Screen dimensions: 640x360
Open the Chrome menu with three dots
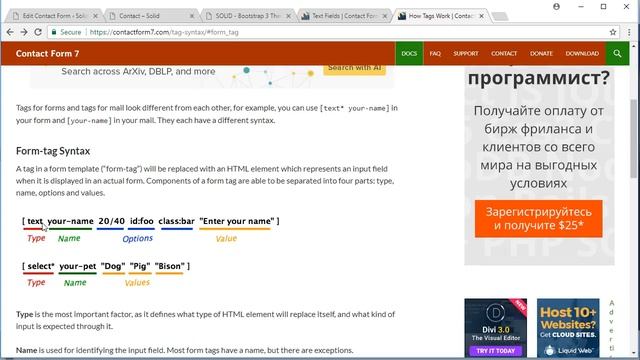tap(629, 32)
